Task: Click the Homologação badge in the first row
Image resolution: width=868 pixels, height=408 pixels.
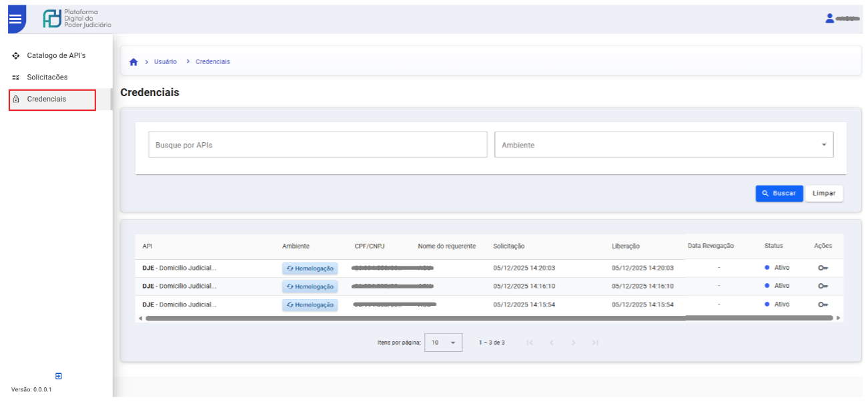Action: coord(310,268)
